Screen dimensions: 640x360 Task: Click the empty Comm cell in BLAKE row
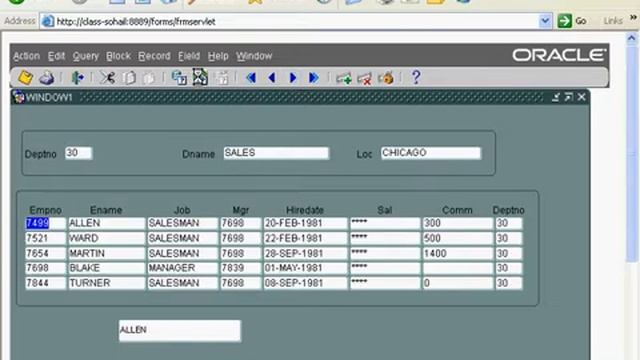(x=458, y=268)
